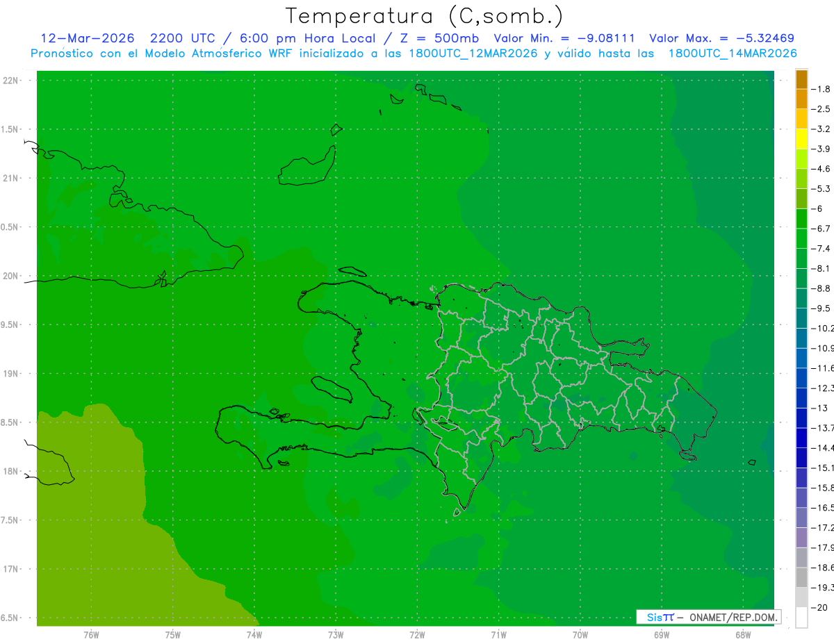Click the "18N" latitude label

coord(11,471)
